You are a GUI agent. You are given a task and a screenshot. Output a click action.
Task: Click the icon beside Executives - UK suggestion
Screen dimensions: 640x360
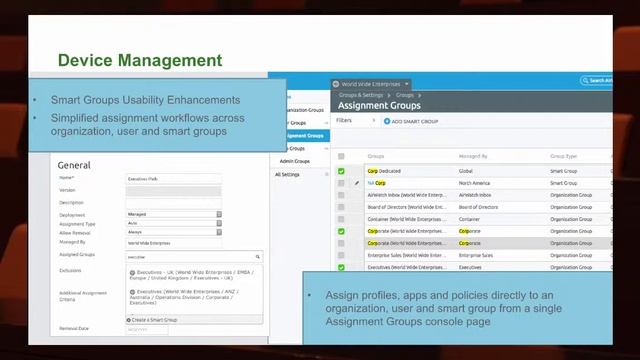[132, 272]
